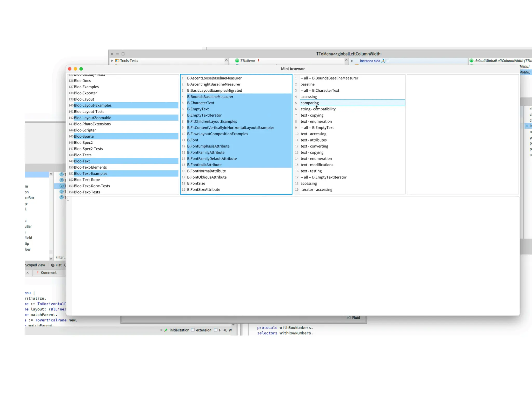Click the green pencil icon beside initialization
The width and height of the screenshot is (532, 399).
point(166,330)
